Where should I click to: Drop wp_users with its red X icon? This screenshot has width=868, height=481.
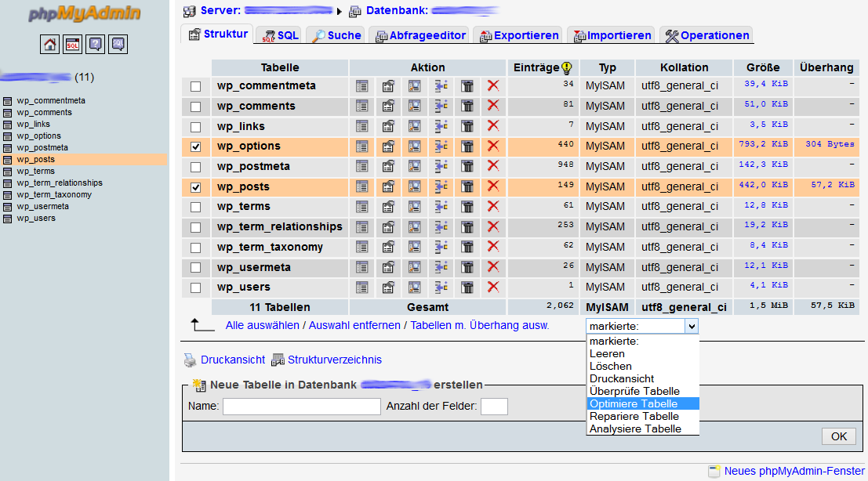(x=492, y=287)
